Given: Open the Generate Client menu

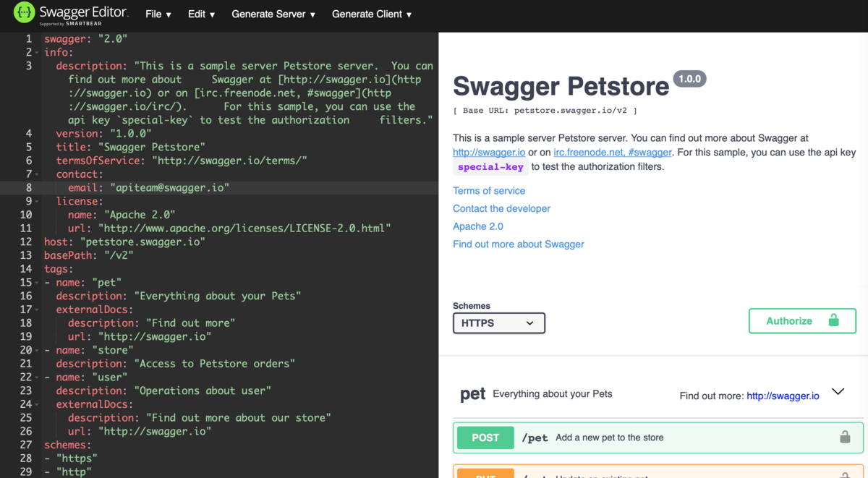Looking at the screenshot, I should click(372, 14).
